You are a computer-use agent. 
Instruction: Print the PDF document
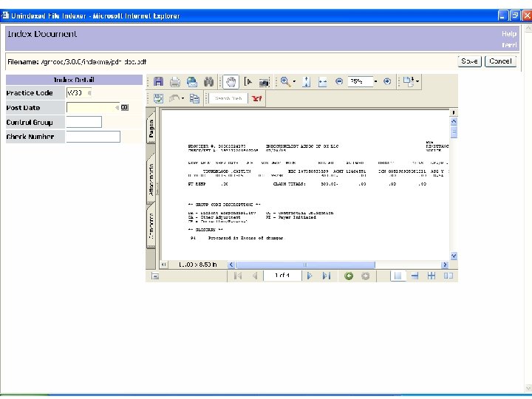175,82
